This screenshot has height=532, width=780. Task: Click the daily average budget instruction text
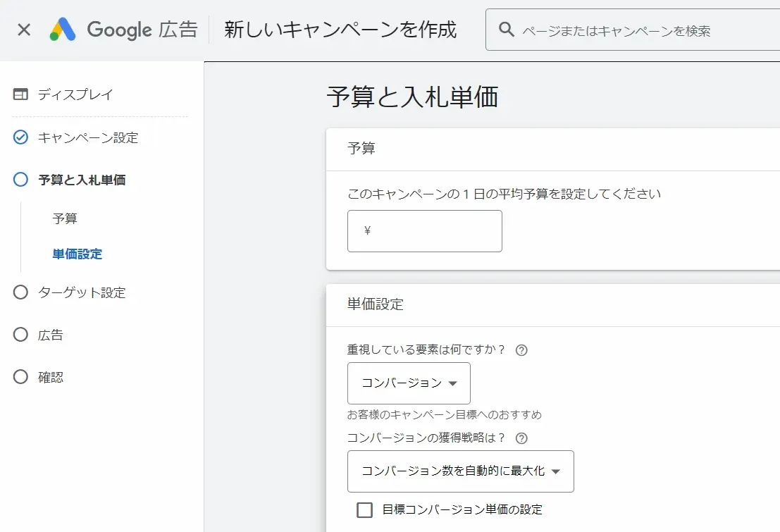pyautogui.click(x=504, y=194)
